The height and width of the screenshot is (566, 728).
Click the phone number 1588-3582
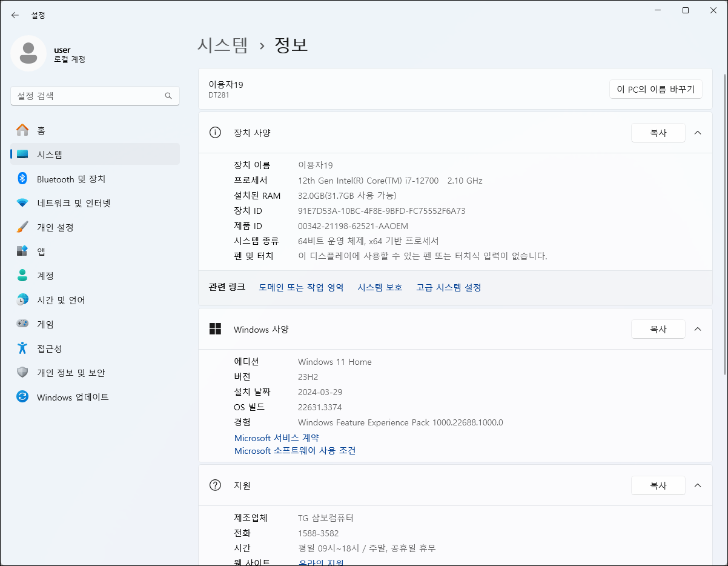(319, 533)
